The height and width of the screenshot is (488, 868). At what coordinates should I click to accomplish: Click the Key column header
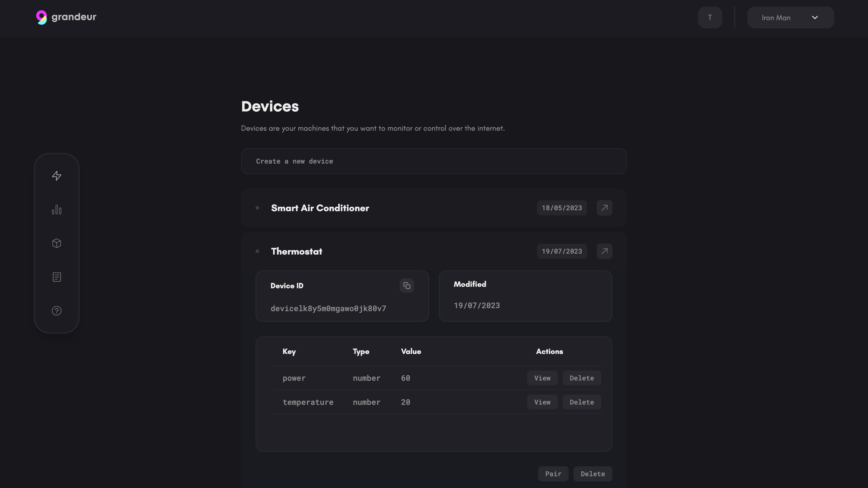289,352
